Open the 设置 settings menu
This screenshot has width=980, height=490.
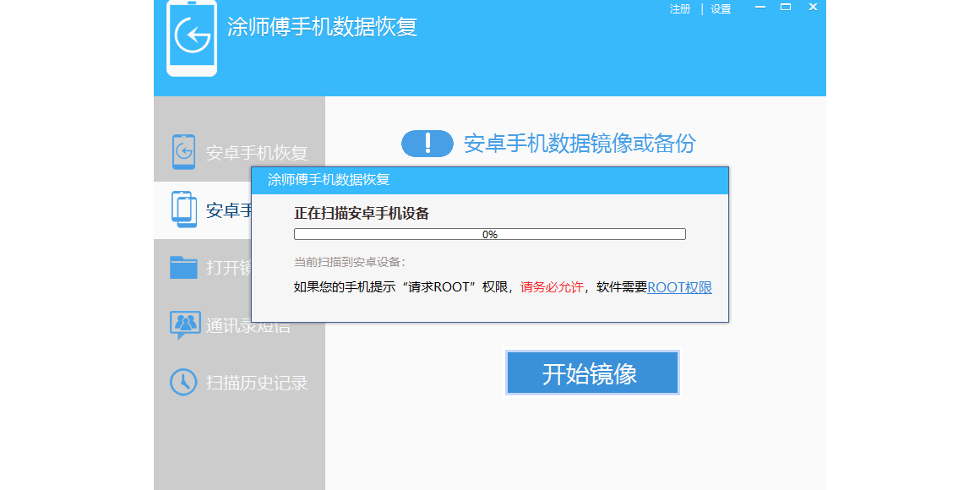pyautogui.click(x=721, y=9)
